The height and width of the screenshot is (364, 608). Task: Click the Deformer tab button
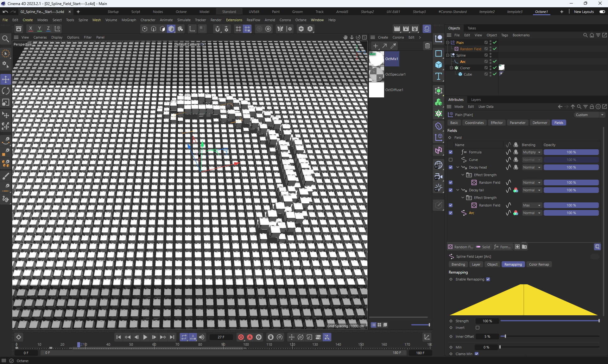540,123
